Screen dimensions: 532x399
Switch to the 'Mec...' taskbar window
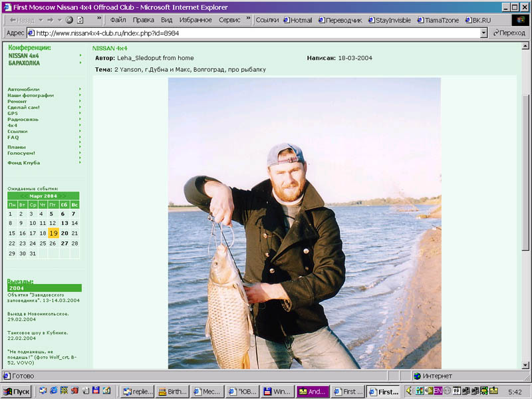click(207, 391)
